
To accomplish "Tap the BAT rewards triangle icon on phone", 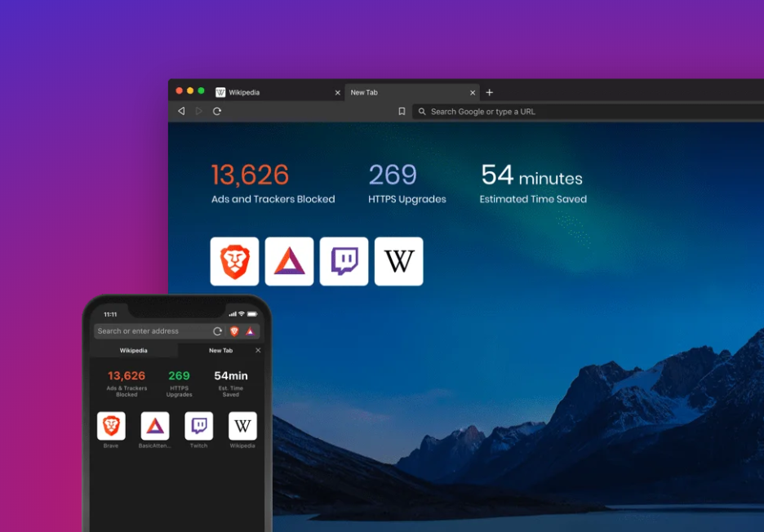I will (x=250, y=331).
